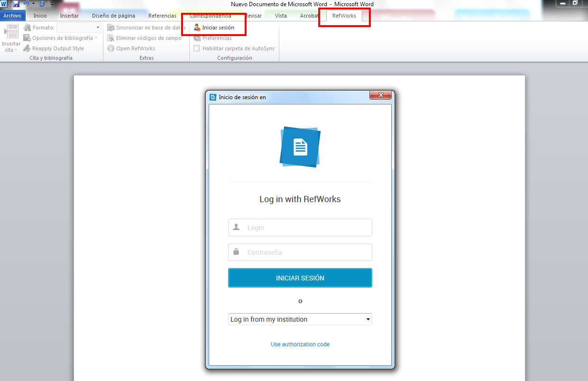This screenshot has width=588, height=381.
Task: Click the user icon in Login field
Action: pyautogui.click(x=236, y=227)
